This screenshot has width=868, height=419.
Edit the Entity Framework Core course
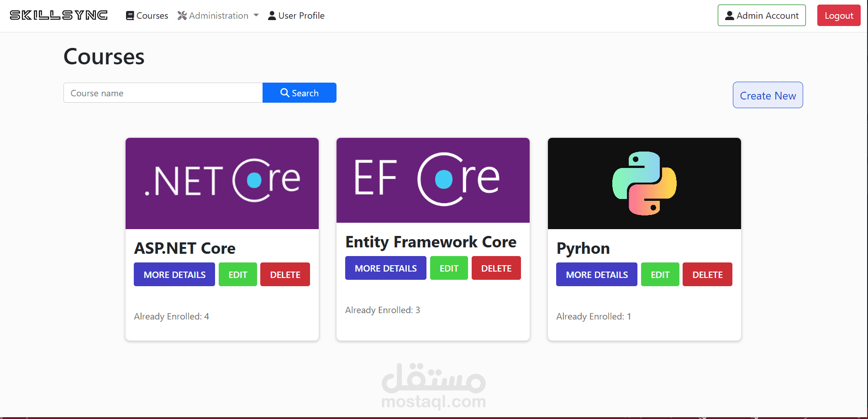click(x=449, y=268)
